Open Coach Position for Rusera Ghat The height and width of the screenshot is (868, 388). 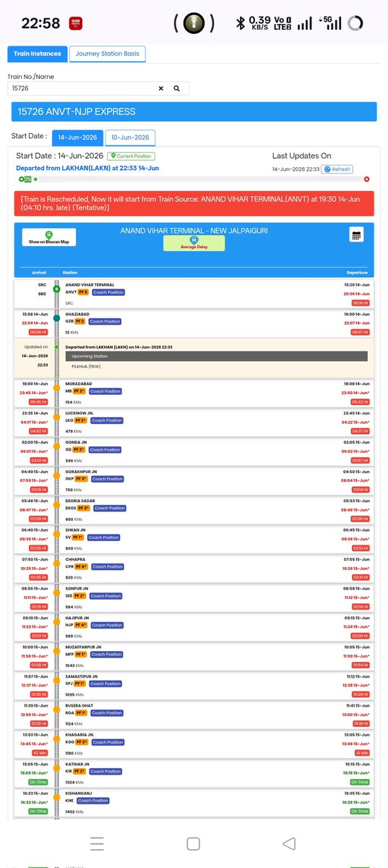pos(107,713)
